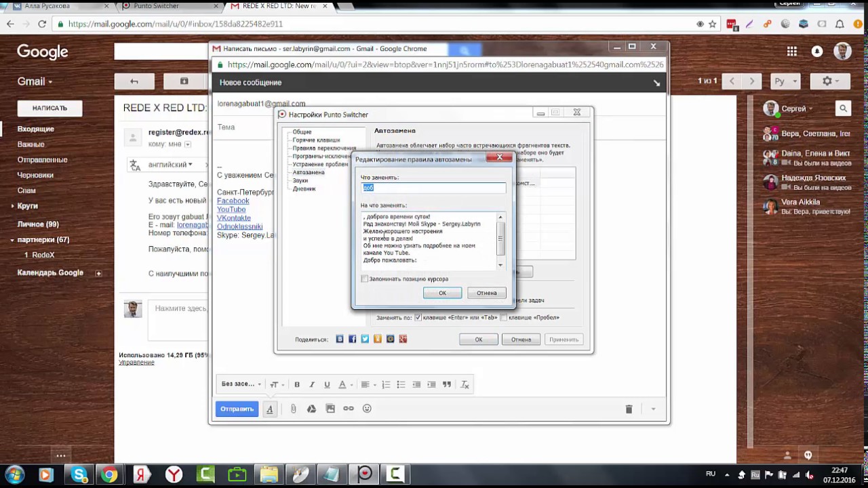
Task: Click the 'Что заменять' input field
Action: pos(433,188)
